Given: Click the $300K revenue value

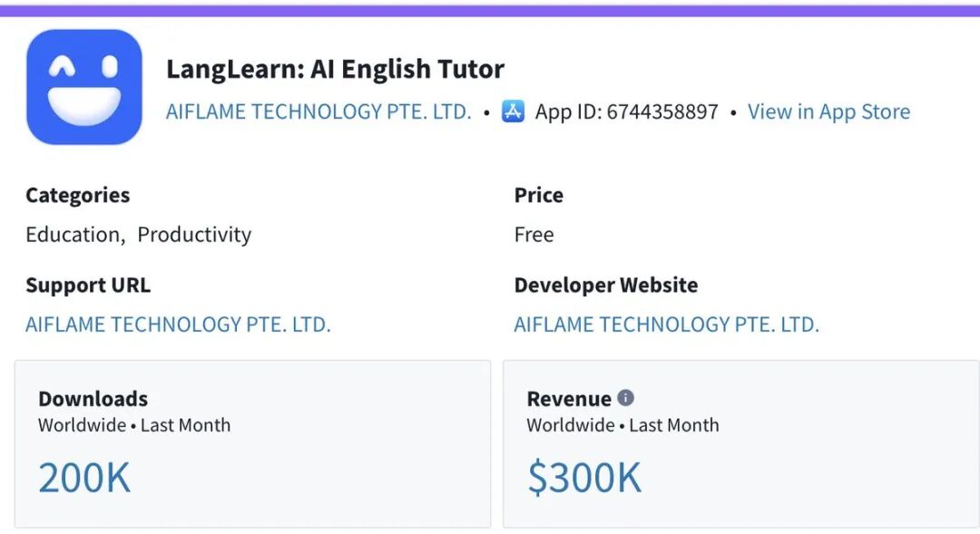Looking at the screenshot, I should 584,476.
